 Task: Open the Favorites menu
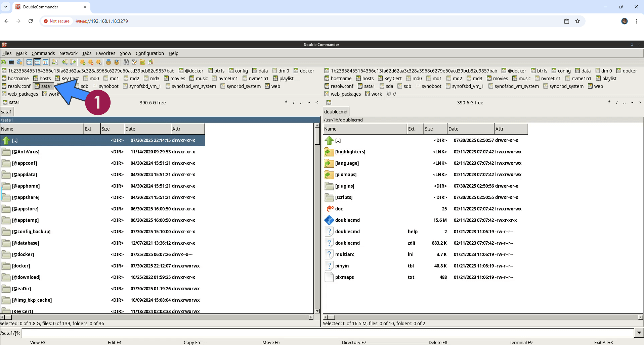click(x=105, y=53)
